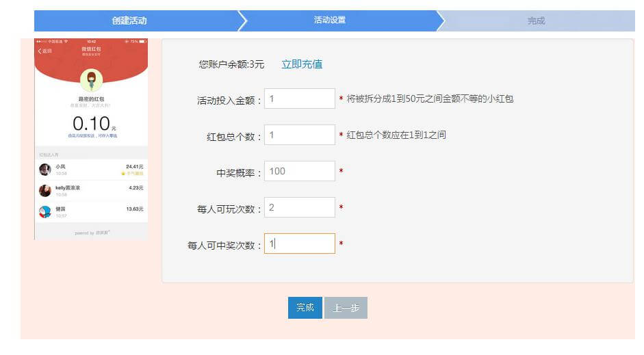The image size is (644, 355).
Task: Click the 24.41元 amount entry
Action: pyautogui.click(x=135, y=167)
